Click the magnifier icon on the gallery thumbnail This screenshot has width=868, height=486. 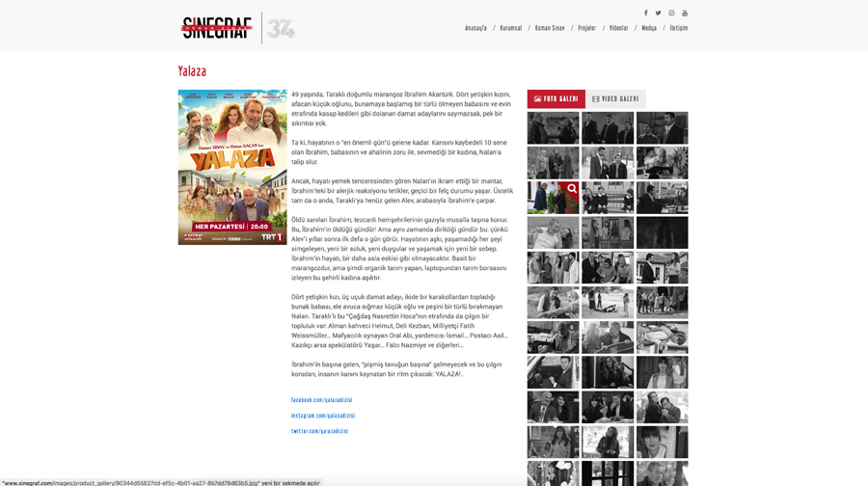[x=572, y=189]
